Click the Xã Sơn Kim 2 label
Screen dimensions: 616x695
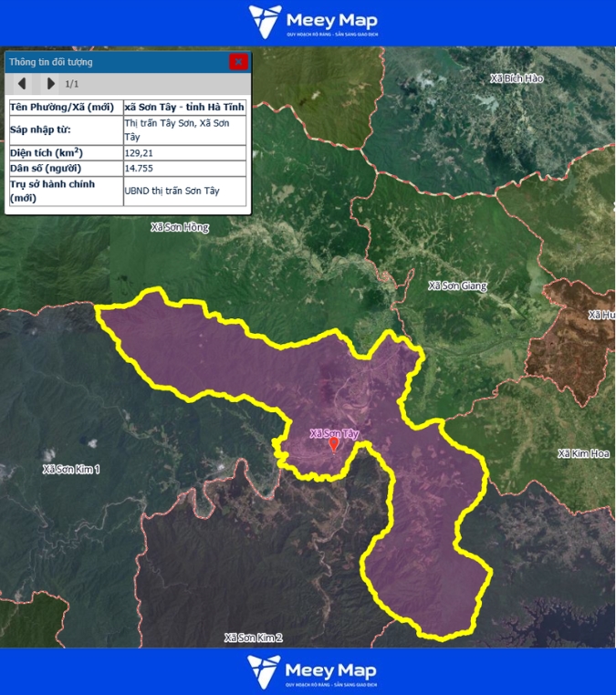click(x=253, y=638)
